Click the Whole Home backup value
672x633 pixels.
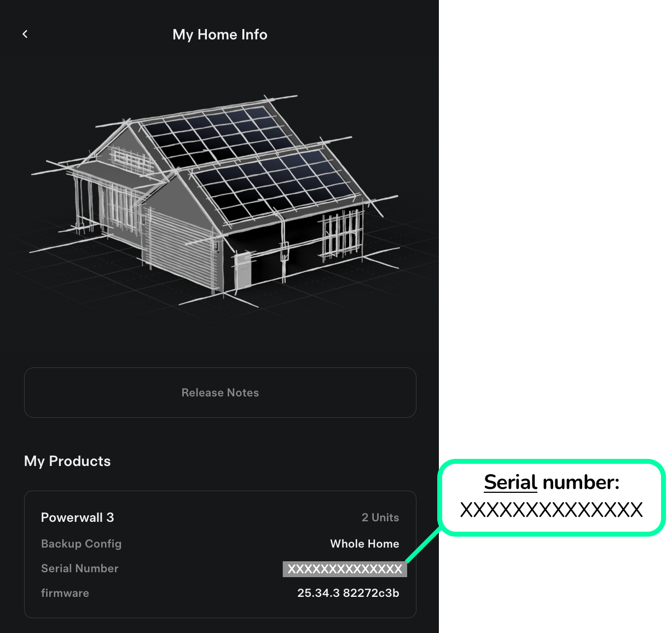[364, 544]
